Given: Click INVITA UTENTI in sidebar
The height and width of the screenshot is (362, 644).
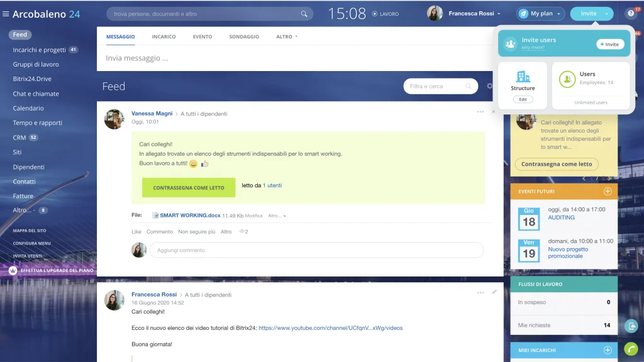Looking at the screenshot, I should (28, 256).
